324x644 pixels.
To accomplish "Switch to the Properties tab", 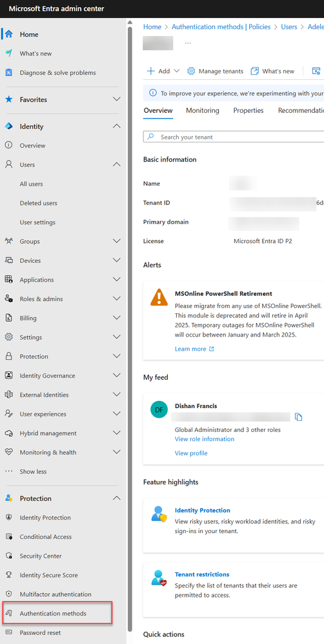I will coord(248,110).
